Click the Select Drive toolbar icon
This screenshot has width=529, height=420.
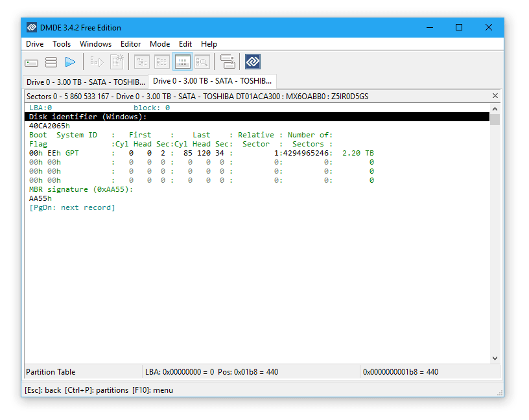[x=31, y=63]
